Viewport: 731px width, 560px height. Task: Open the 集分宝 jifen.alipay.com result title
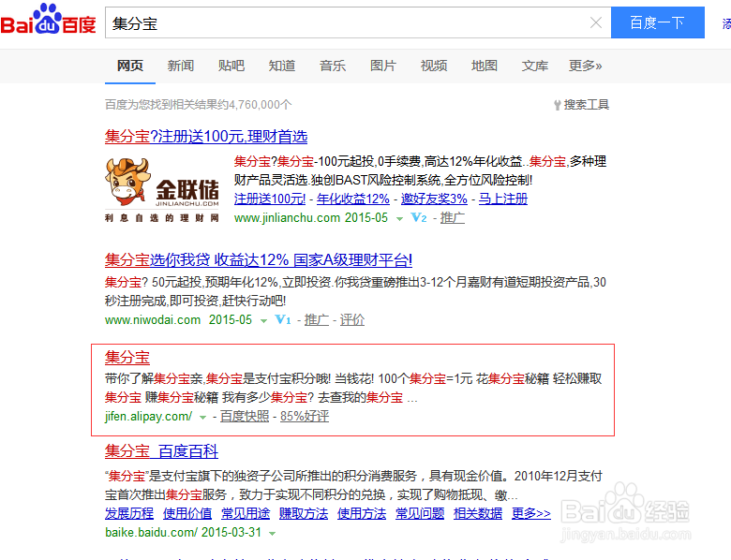[x=127, y=358]
